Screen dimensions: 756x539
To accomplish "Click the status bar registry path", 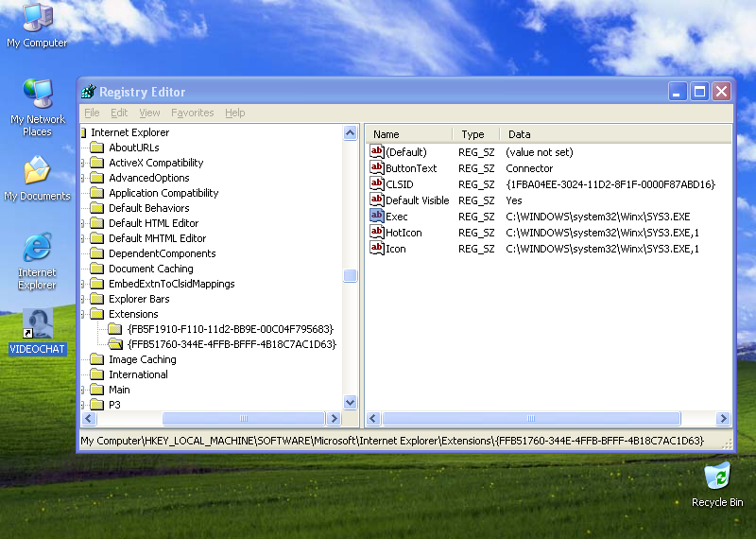I will 392,441.
